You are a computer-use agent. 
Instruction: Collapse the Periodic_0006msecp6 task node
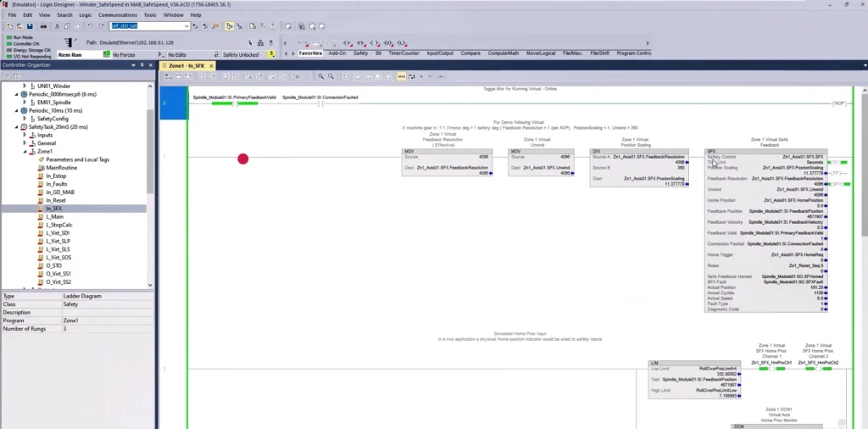point(16,94)
